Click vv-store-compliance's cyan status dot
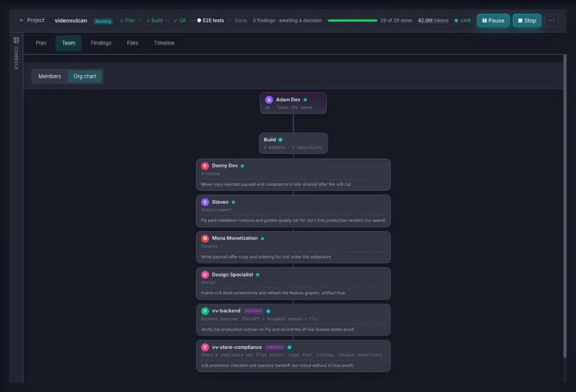576x392 pixels. pyautogui.click(x=289, y=347)
